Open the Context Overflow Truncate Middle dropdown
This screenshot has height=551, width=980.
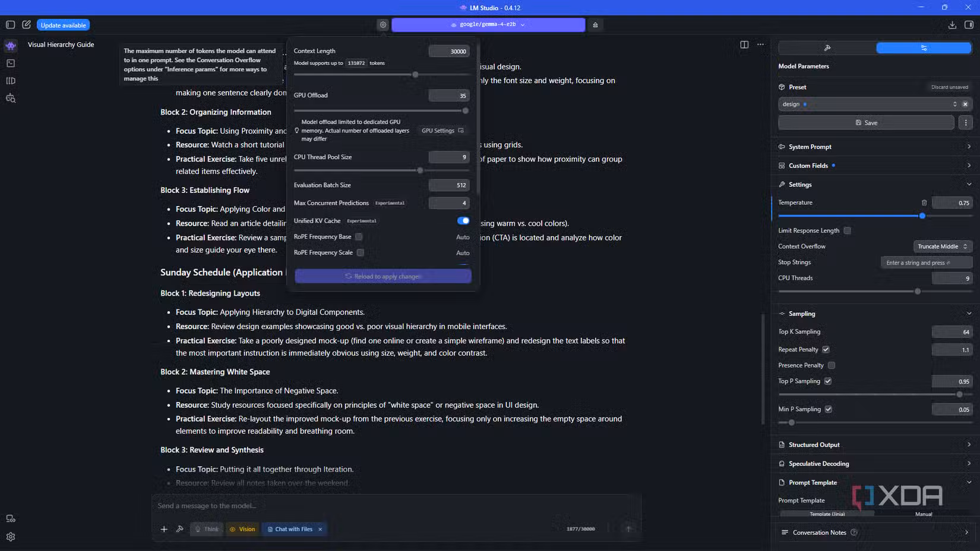click(x=943, y=246)
